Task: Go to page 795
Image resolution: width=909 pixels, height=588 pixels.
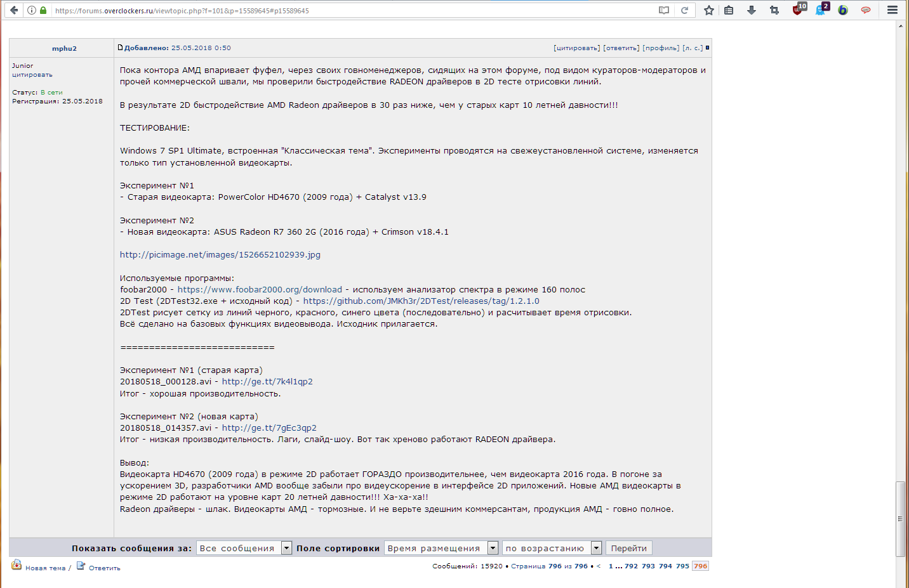Action: point(682,566)
